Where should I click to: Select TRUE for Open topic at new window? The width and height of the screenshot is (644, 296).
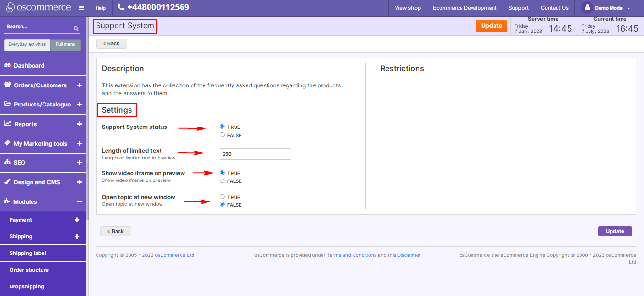(x=222, y=197)
